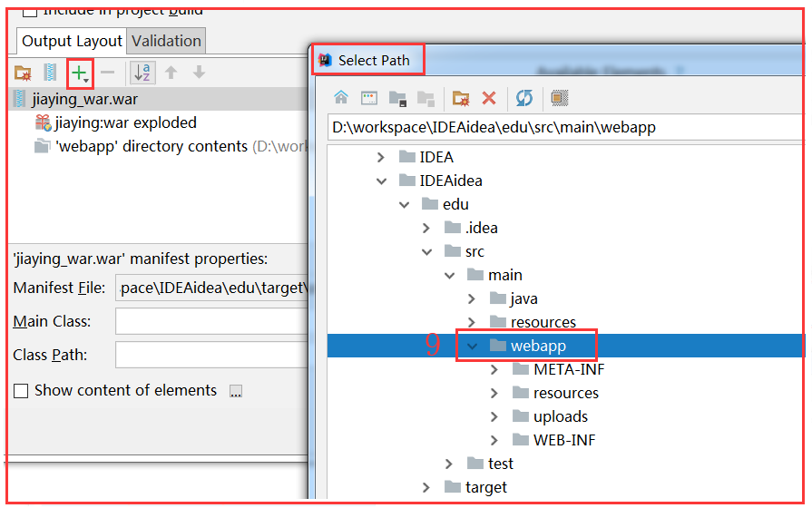Viewport: 812px width, 508px height.
Task: Expand the target folder
Action: pos(426,488)
